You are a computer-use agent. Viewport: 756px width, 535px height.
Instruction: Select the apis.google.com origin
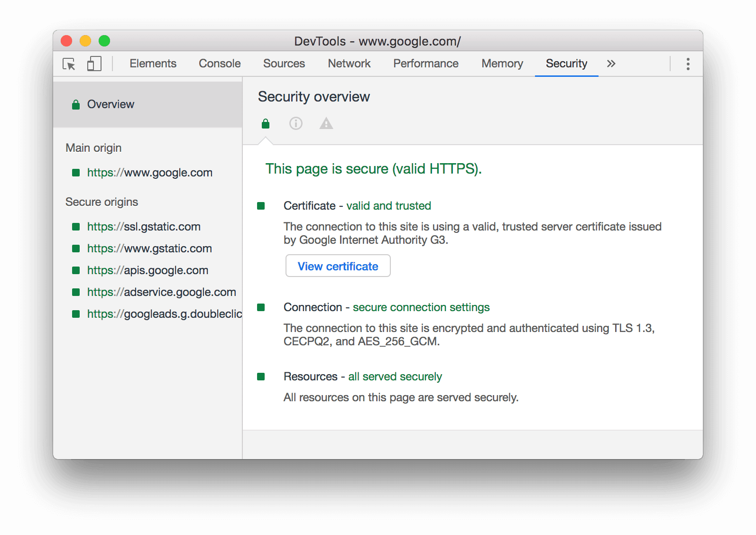148,270
